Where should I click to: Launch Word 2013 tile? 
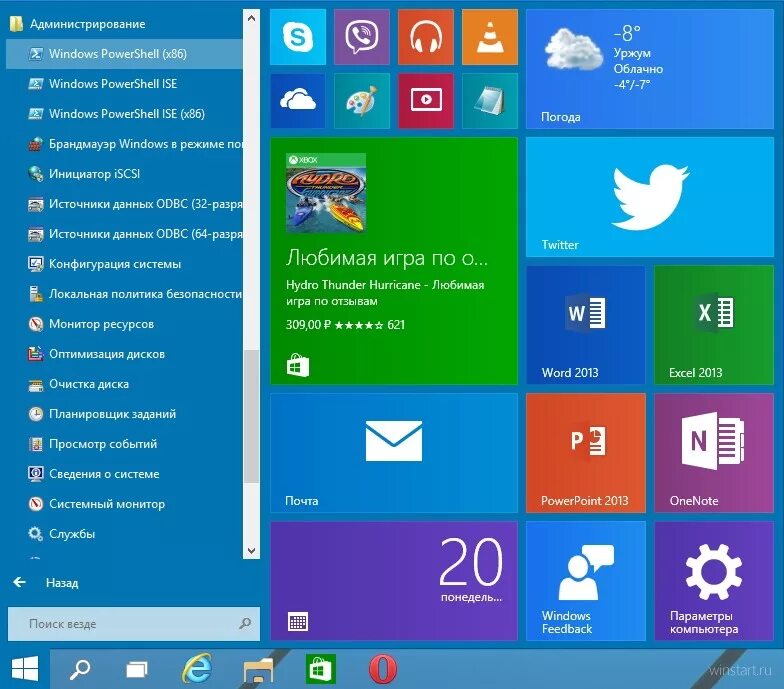(x=586, y=325)
